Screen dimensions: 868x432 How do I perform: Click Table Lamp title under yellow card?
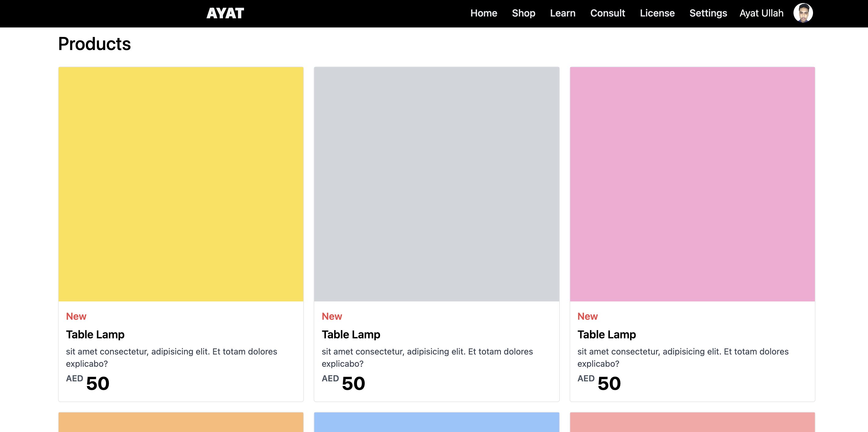point(95,334)
